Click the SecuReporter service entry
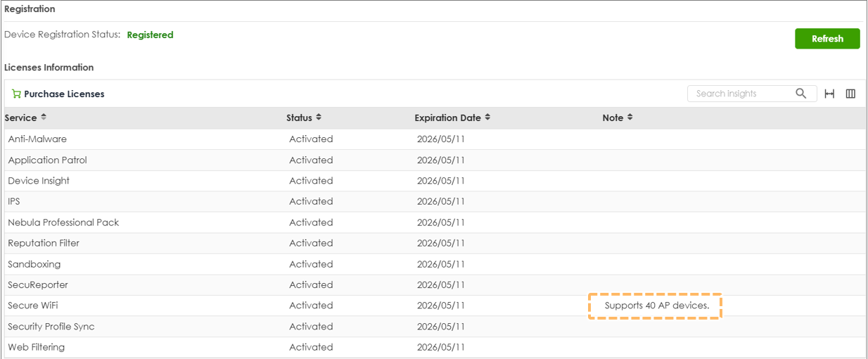This screenshot has height=359, width=868. tap(38, 285)
